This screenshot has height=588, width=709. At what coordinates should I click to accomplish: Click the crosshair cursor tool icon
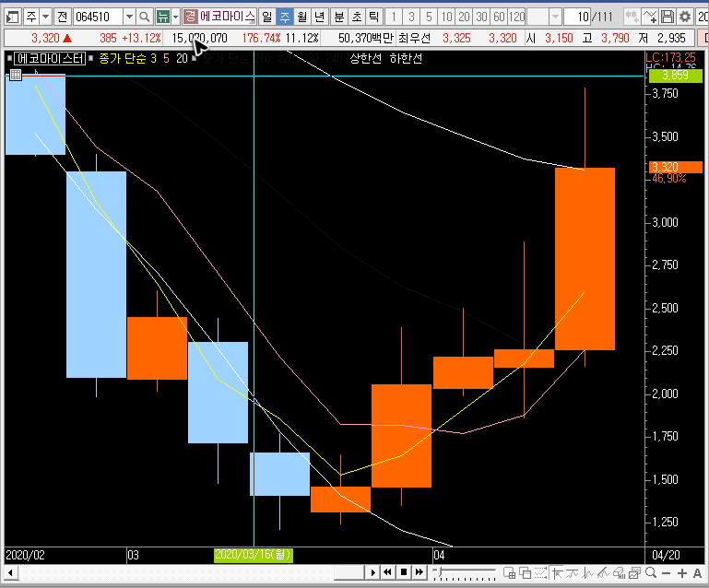557,573
